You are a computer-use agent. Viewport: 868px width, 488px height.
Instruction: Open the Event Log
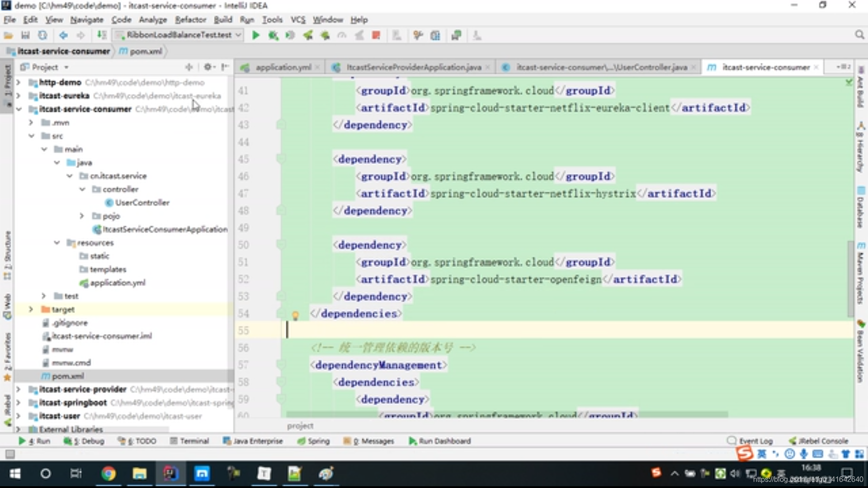click(750, 441)
